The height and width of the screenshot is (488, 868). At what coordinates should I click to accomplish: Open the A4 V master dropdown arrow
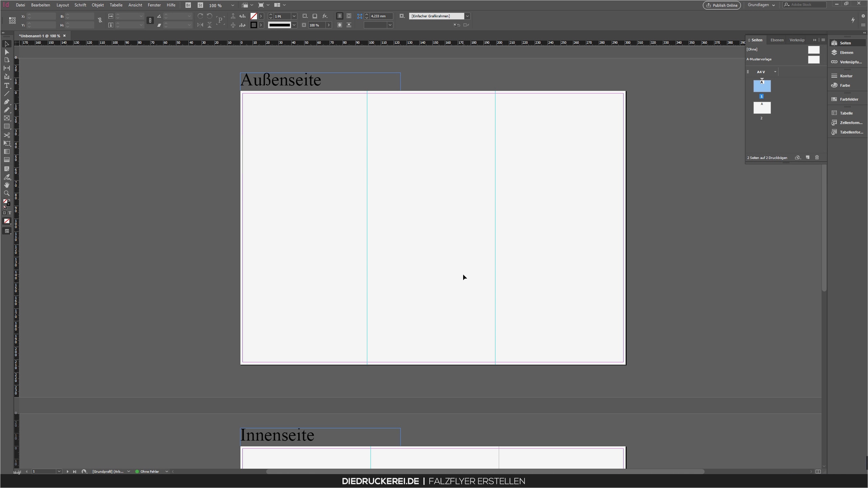point(775,72)
